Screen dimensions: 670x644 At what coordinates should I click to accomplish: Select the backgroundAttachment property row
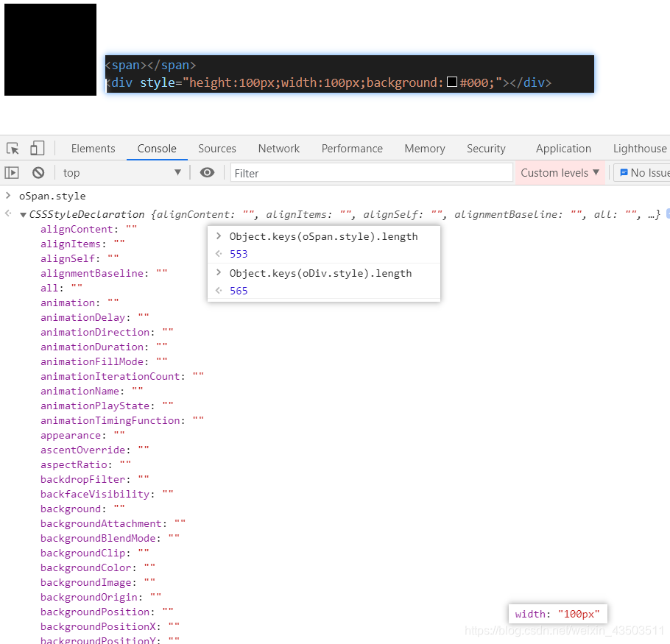click(x=113, y=523)
